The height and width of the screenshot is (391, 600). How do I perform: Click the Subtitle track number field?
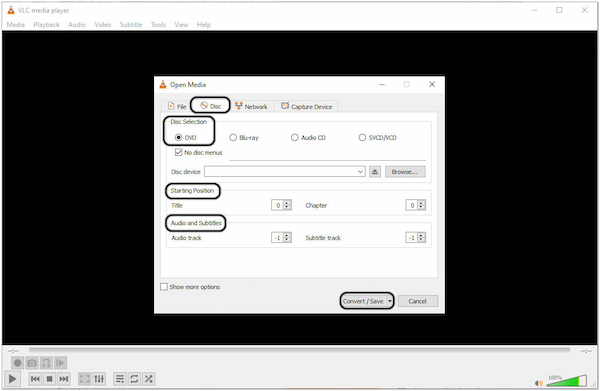pos(412,238)
